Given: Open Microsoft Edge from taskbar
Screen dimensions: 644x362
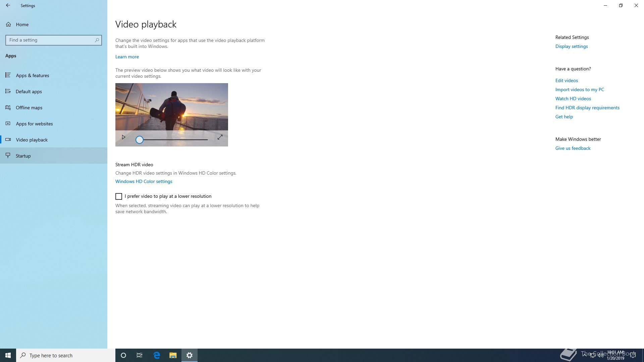Looking at the screenshot, I should click(157, 355).
